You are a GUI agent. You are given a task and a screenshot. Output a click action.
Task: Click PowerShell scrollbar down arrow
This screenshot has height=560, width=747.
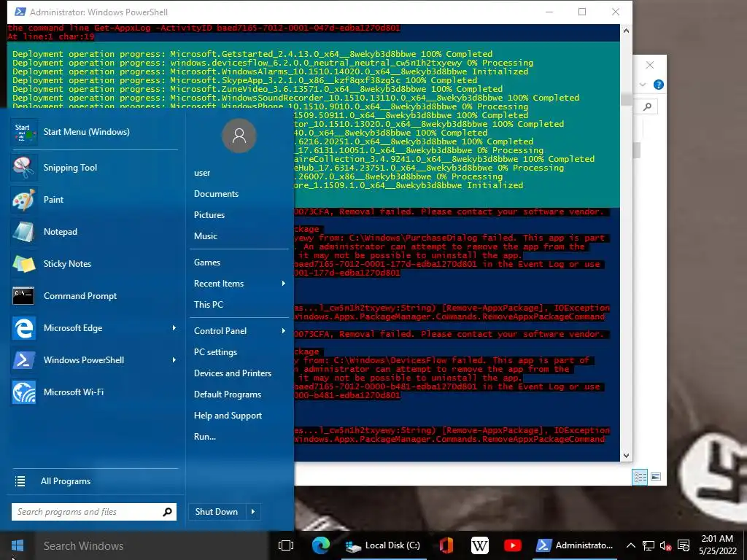(x=626, y=456)
